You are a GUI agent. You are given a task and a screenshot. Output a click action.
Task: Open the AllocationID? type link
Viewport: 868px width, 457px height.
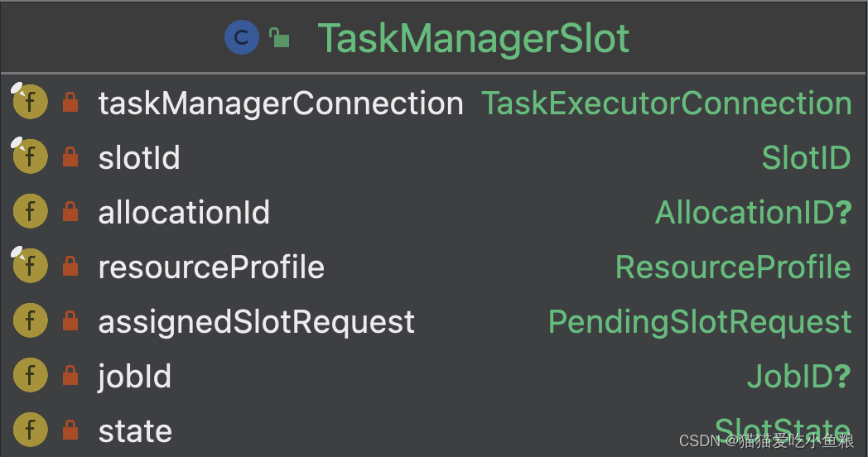coord(754,213)
